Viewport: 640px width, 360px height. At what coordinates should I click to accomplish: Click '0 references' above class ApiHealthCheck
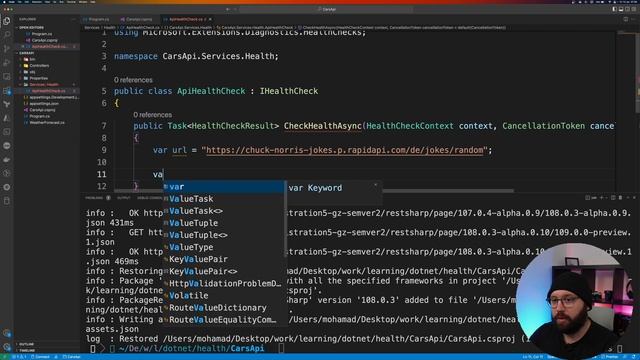point(133,80)
